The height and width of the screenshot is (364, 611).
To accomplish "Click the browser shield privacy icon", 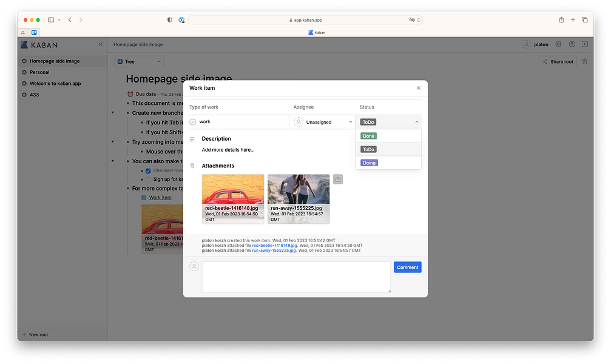I will tap(169, 20).
